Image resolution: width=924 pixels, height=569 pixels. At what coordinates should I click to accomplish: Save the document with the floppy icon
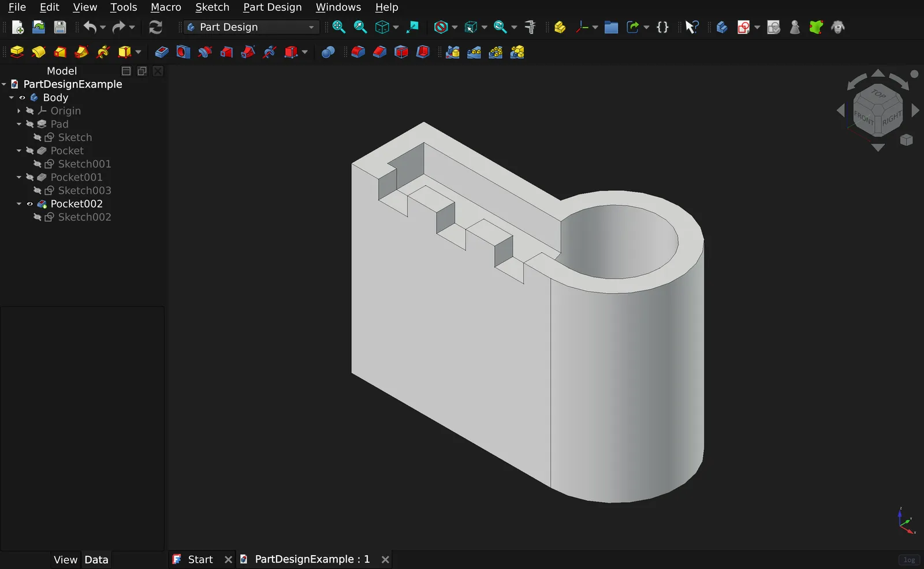tap(60, 27)
